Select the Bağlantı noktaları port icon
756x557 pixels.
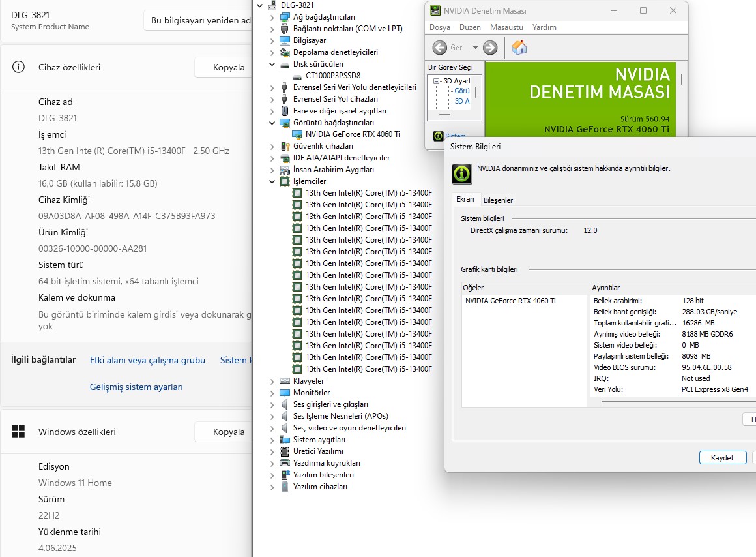[285, 29]
